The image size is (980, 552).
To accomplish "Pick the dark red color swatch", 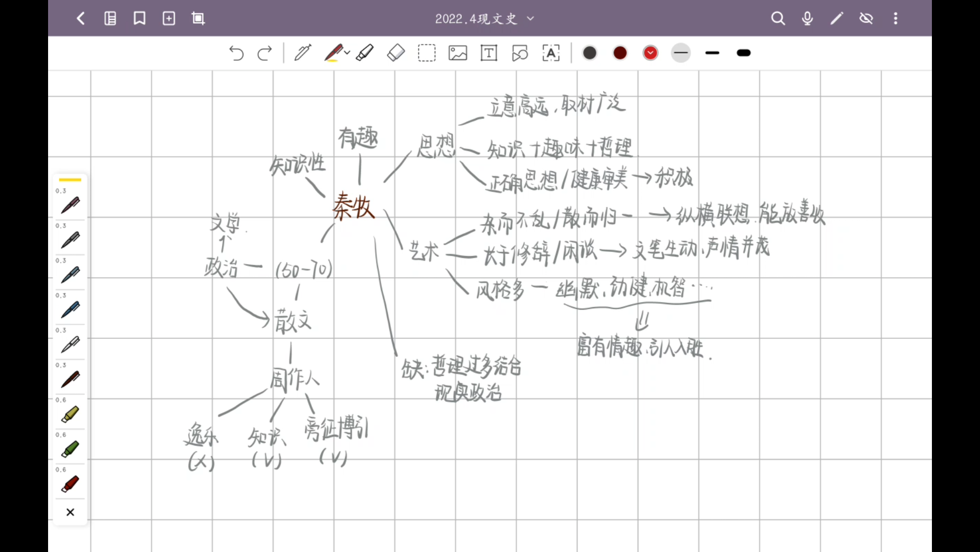I will [620, 53].
